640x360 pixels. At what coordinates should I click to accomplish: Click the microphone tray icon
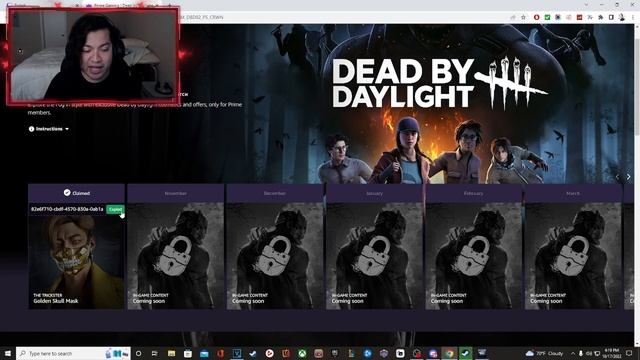point(580,353)
